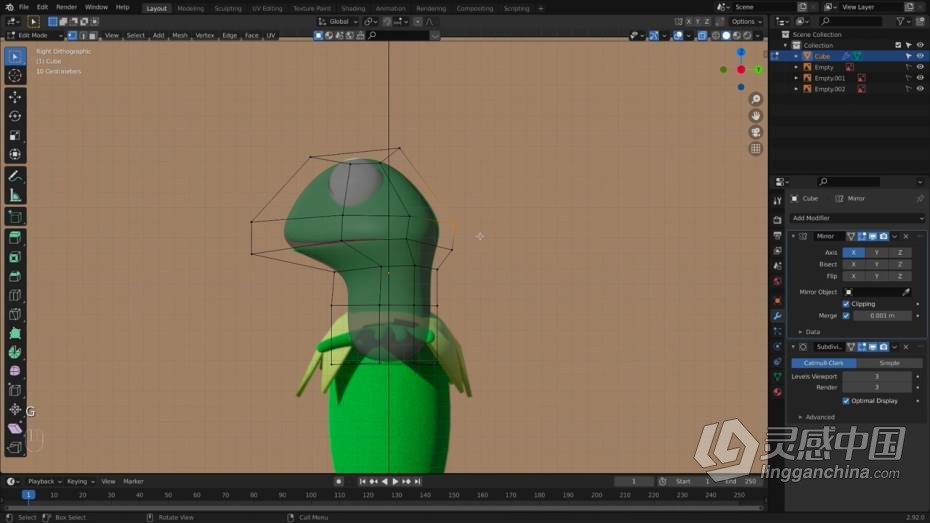Switch to the Modeling workspace tab

190,8
